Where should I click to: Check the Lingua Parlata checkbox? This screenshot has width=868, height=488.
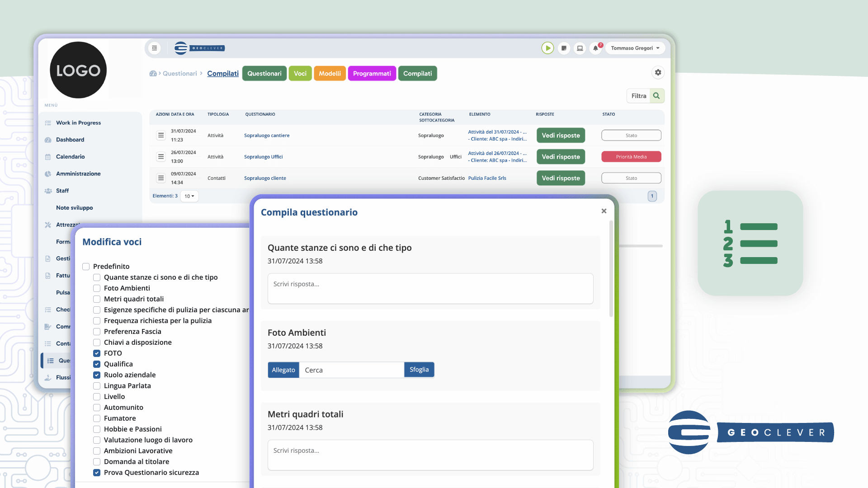pos(97,386)
